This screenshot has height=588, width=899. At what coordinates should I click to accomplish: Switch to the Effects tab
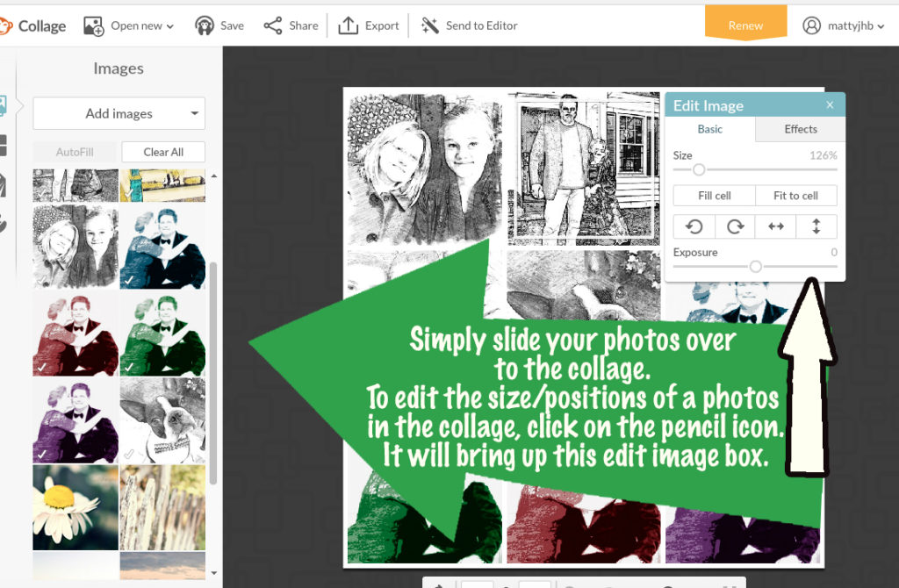click(801, 129)
